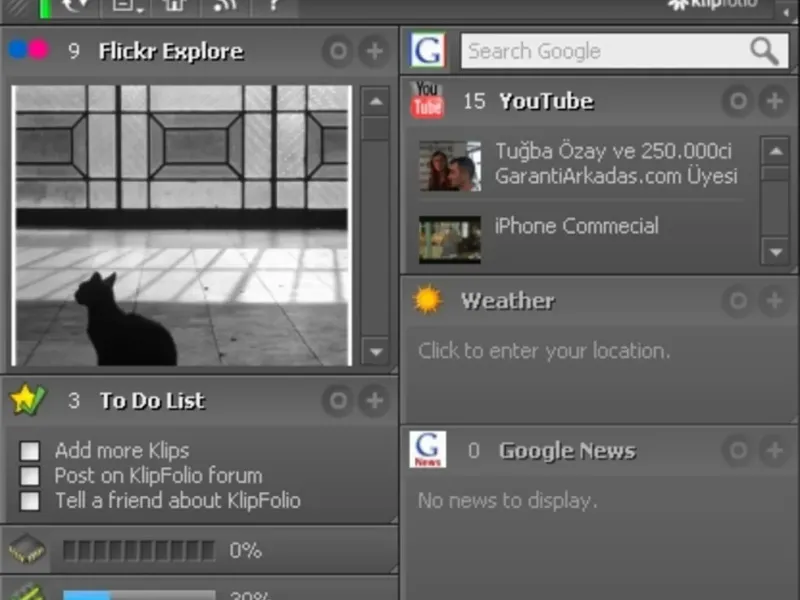Image resolution: width=800 pixels, height=600 pixels.
Task: Click the Flickr photo scroll up arrow
Action: pos(376,101)
